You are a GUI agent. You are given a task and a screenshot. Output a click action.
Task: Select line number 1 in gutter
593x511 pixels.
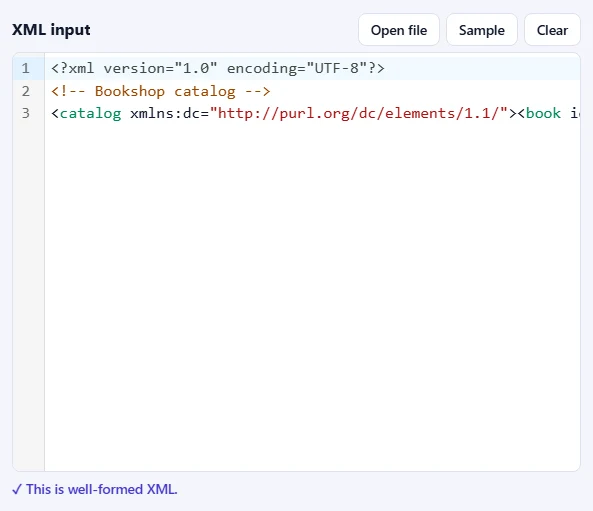(x=25, y=68)
